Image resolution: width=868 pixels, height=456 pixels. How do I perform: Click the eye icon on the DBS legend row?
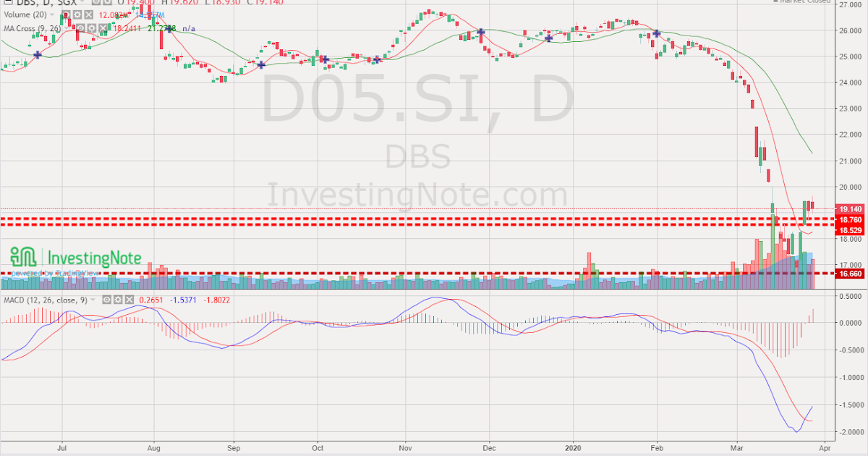(x=96, y=3)
